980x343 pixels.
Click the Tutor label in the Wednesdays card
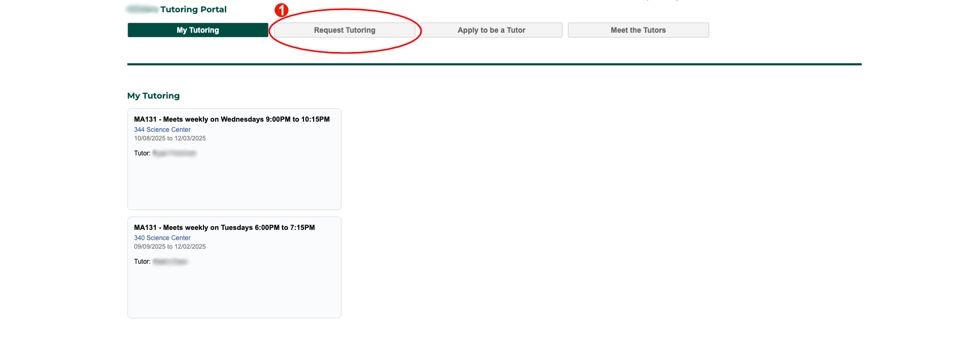click(142, 153)
